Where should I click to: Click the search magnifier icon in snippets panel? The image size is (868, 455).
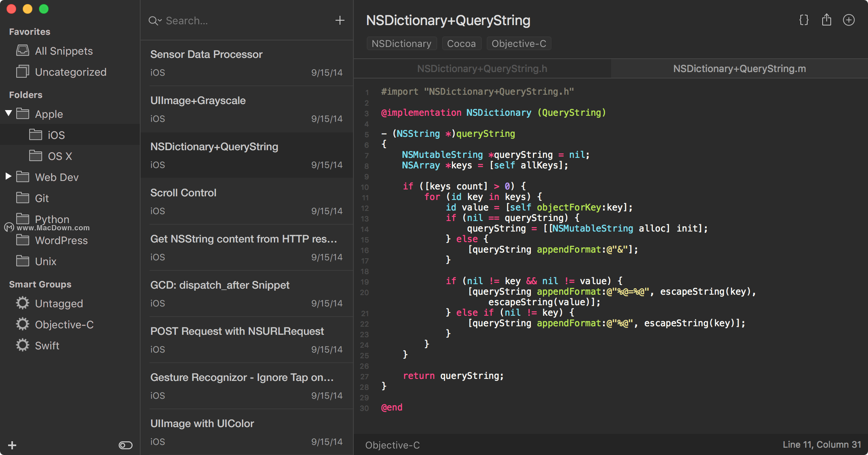154,20
